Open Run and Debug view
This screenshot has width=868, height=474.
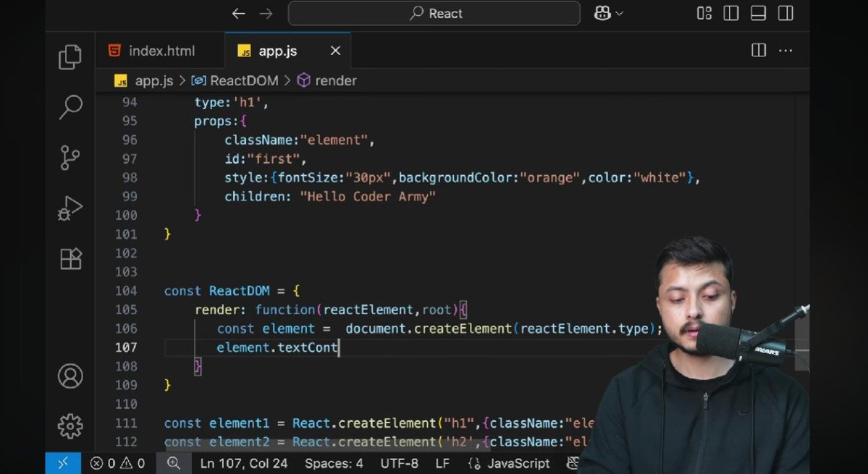pos(69,208)
